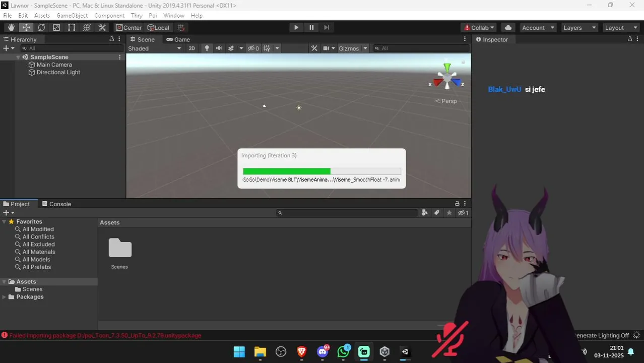Toggle hidden packages visibility in Project

463,213
